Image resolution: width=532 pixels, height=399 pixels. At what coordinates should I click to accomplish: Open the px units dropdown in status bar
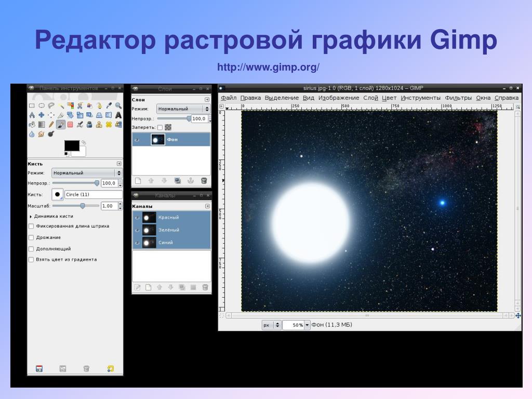tap(271, 325)
